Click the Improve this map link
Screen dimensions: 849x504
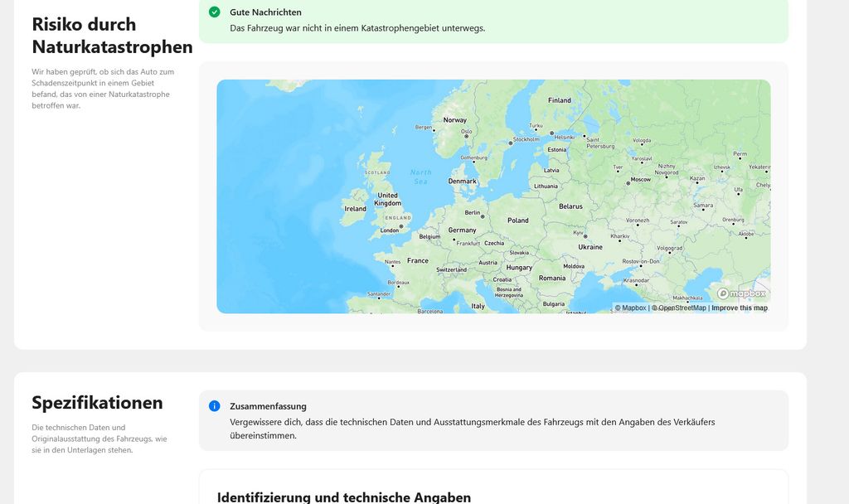740,308
